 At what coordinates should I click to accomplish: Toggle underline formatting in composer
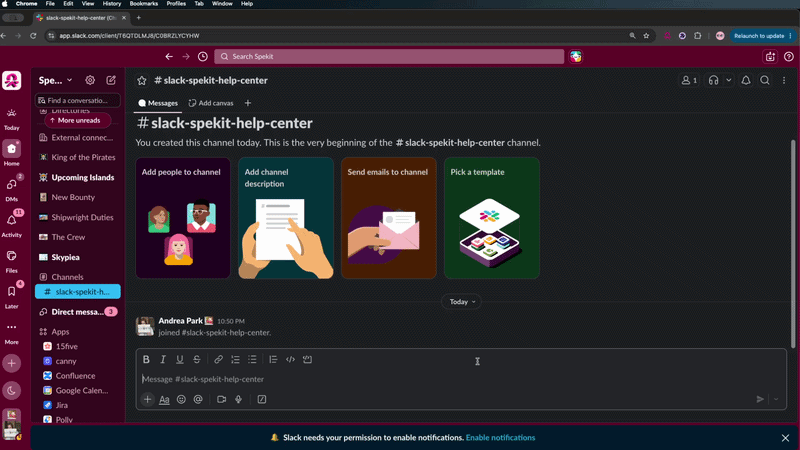tap(180, 360)
